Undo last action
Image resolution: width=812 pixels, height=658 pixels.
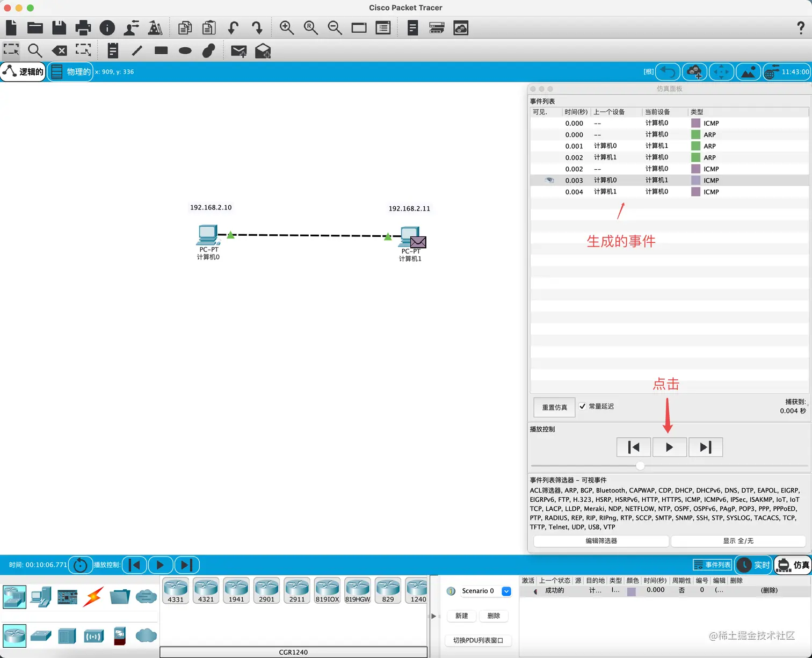[x=233, y=27]
